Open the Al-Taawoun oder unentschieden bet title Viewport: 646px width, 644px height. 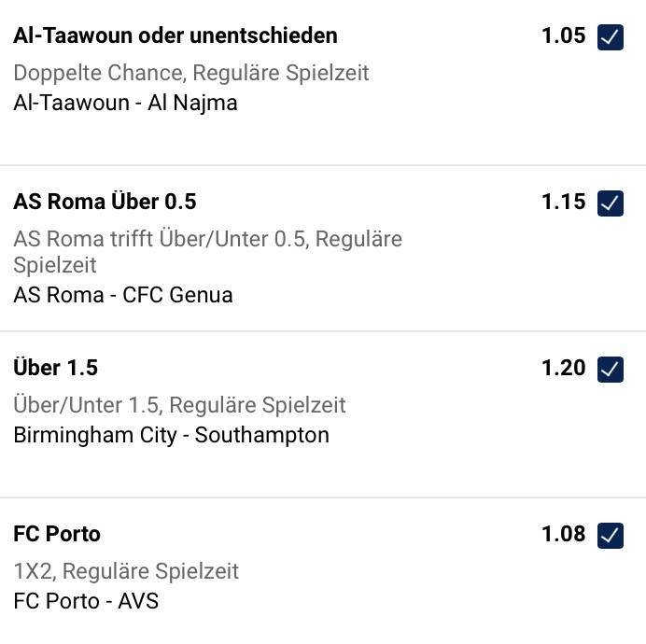click(x=176, y=36)
